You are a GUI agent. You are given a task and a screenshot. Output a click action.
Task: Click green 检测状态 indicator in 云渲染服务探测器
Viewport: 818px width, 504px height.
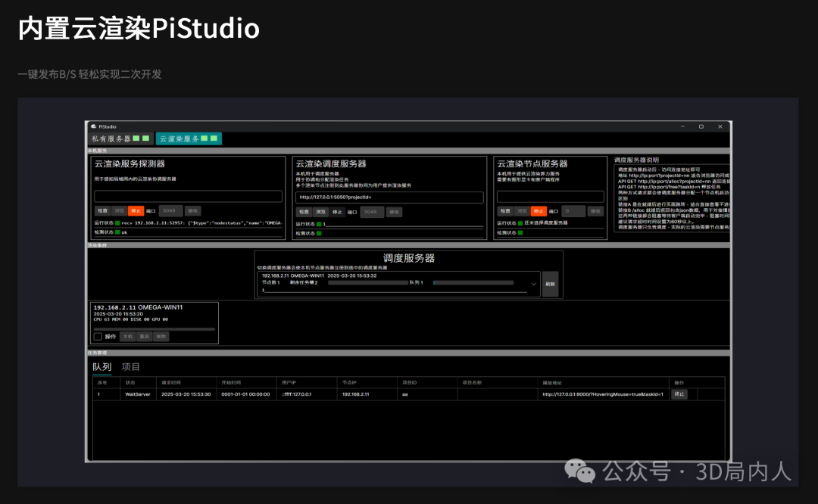[117, 232]
